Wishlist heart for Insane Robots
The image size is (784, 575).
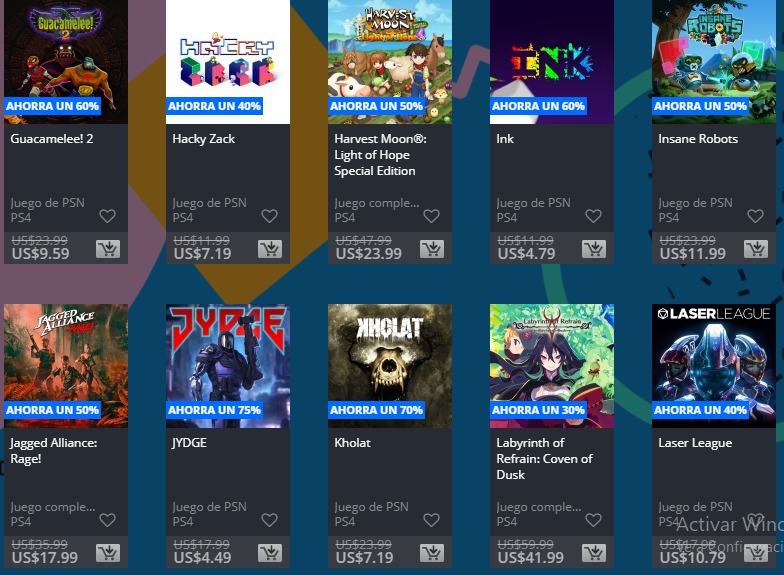click(x=756, y=216)
